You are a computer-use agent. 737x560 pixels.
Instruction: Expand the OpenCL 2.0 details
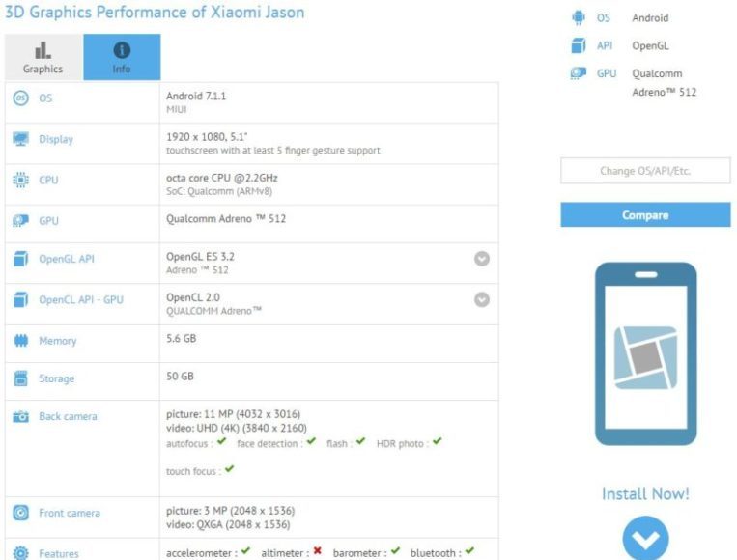482,299
